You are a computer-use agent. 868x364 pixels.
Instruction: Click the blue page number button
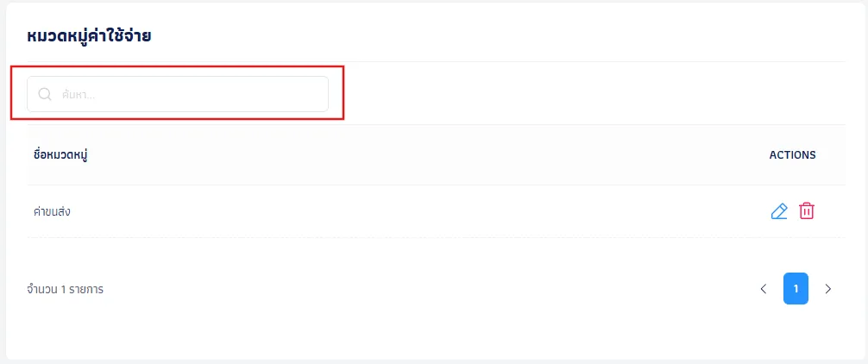796,288
